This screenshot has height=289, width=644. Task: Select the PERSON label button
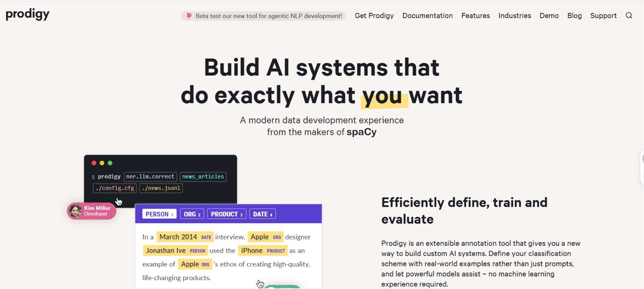click(x=159, y=214)
